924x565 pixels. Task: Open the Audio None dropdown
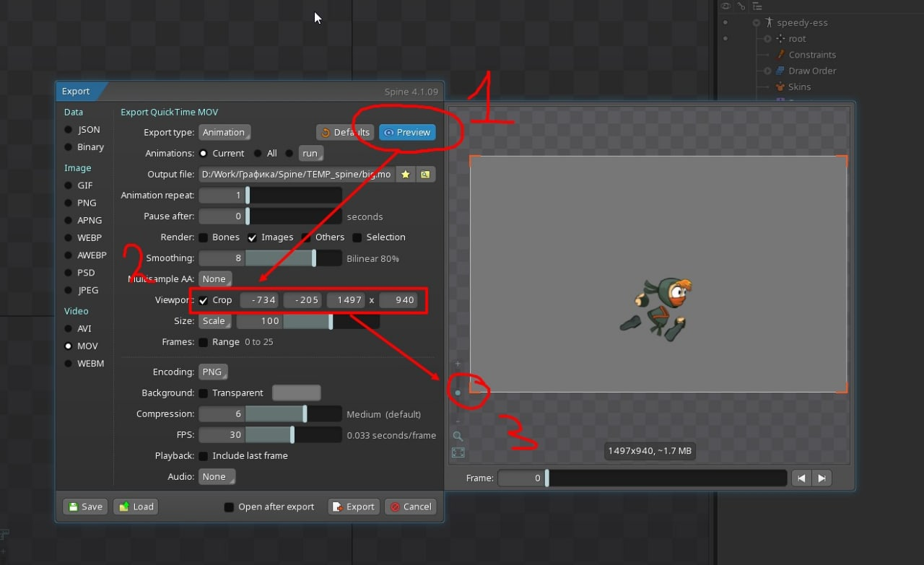pos(215,477)
